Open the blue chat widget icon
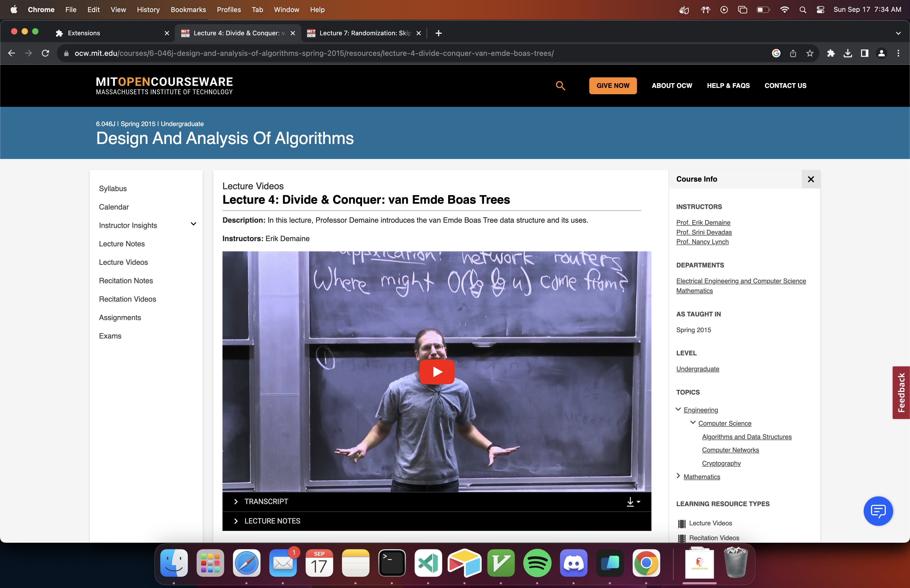 pyautogui.click(x=878, y=511)
